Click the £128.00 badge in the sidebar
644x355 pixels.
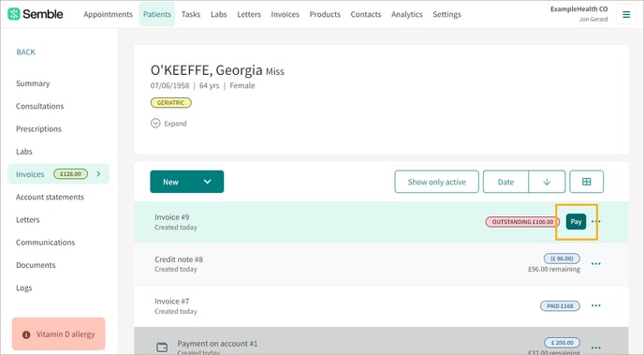(x=70, y=174)
